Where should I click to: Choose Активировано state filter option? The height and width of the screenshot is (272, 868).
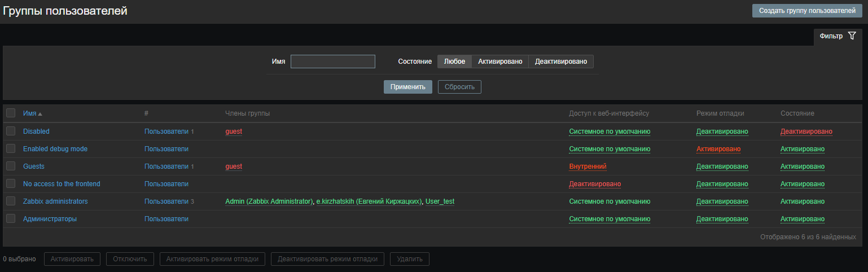click(x=499, y=62)
